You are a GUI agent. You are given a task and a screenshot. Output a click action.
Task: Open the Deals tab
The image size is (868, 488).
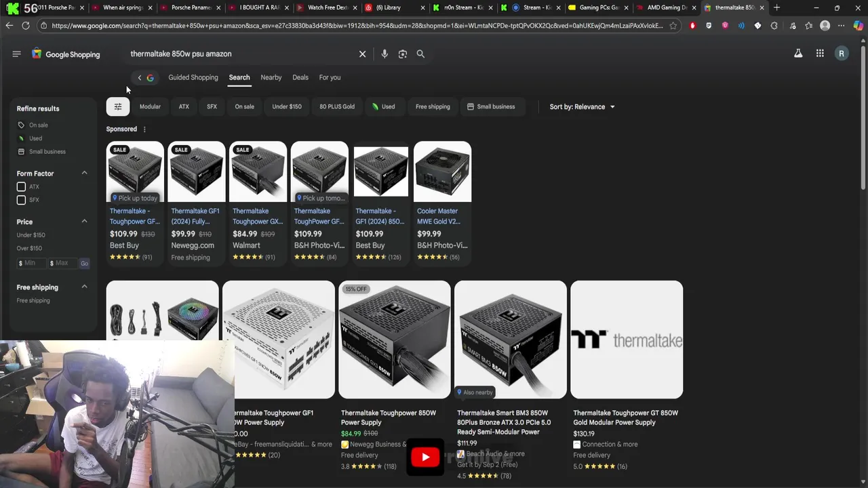click(x=300, y=77)
